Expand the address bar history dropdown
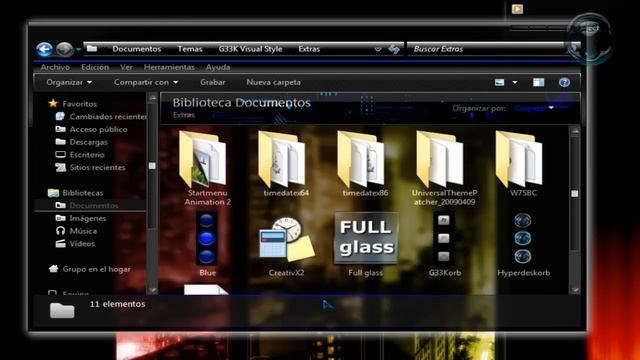 pos(378,49)
